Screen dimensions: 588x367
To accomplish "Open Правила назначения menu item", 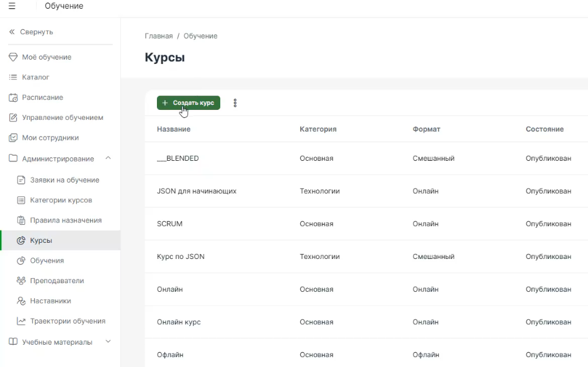I will [66, 220].
